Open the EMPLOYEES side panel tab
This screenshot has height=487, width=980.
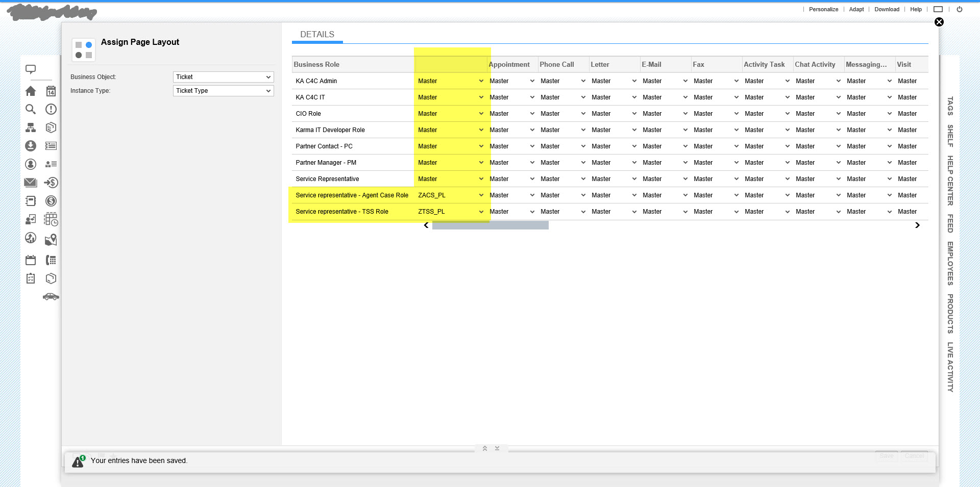tap(950, 264)
